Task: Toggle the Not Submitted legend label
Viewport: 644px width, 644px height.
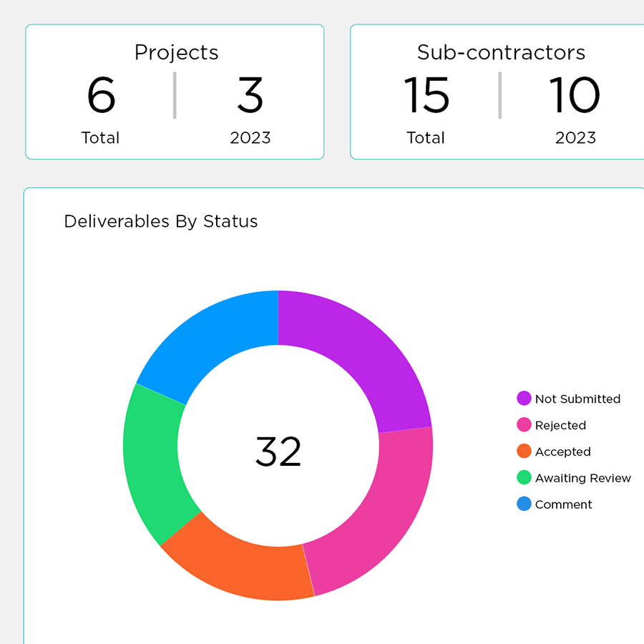Action: click(577, 399)
